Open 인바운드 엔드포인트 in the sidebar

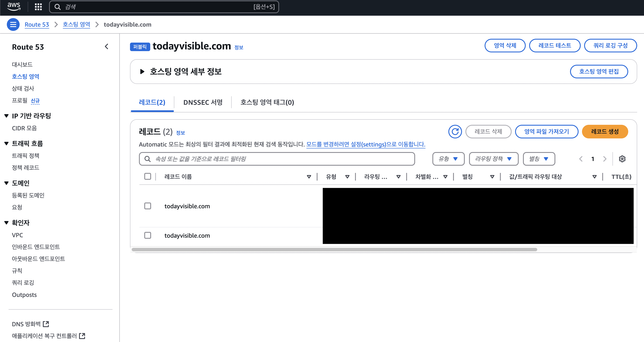(36, 247)
